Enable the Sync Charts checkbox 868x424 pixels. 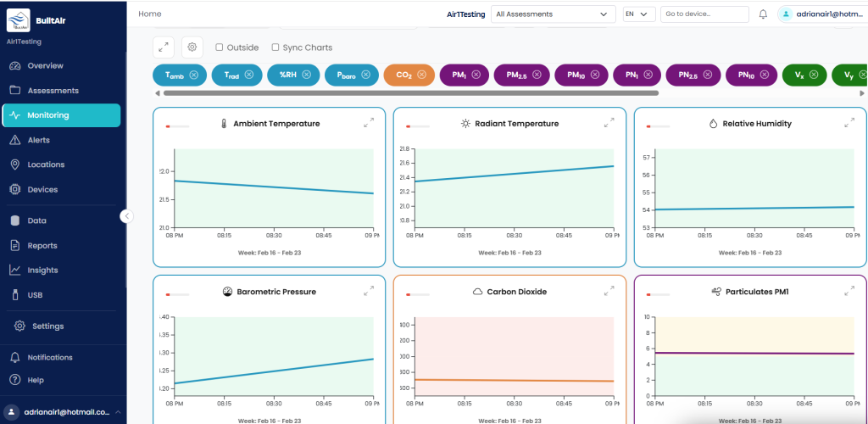pyautogui.click(x=275, y=47)
